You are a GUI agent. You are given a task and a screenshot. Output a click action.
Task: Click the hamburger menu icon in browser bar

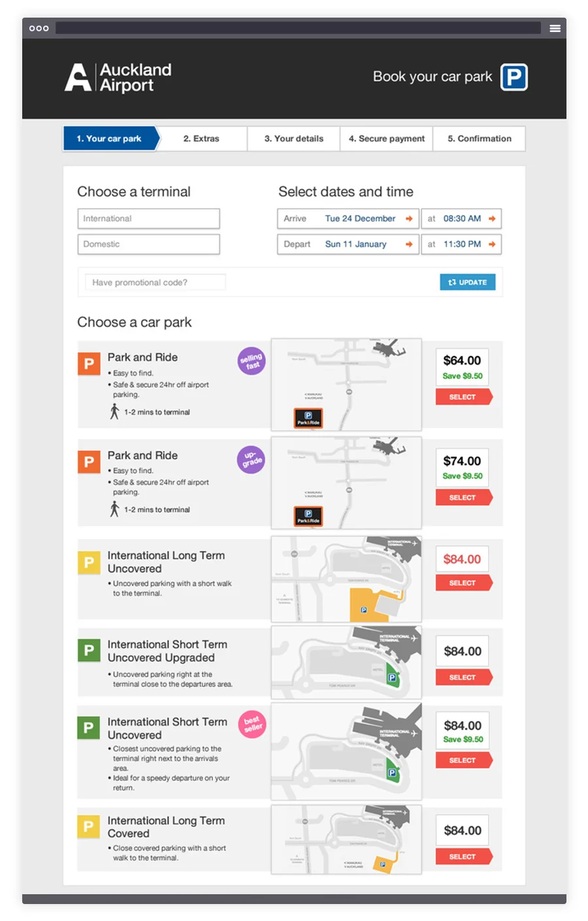[x=555, y=28]
